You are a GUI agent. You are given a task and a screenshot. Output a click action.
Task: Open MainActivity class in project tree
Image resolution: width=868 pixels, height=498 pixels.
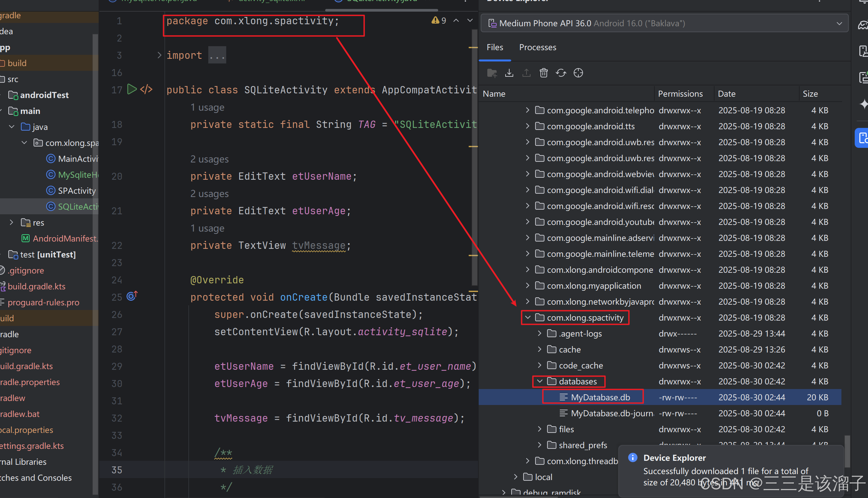click(72, 159)
